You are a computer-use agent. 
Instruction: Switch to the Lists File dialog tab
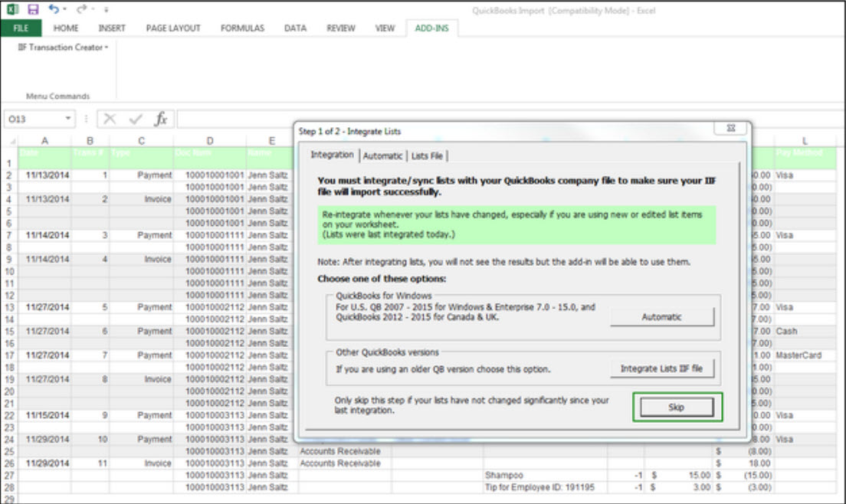tap(427, 155)
